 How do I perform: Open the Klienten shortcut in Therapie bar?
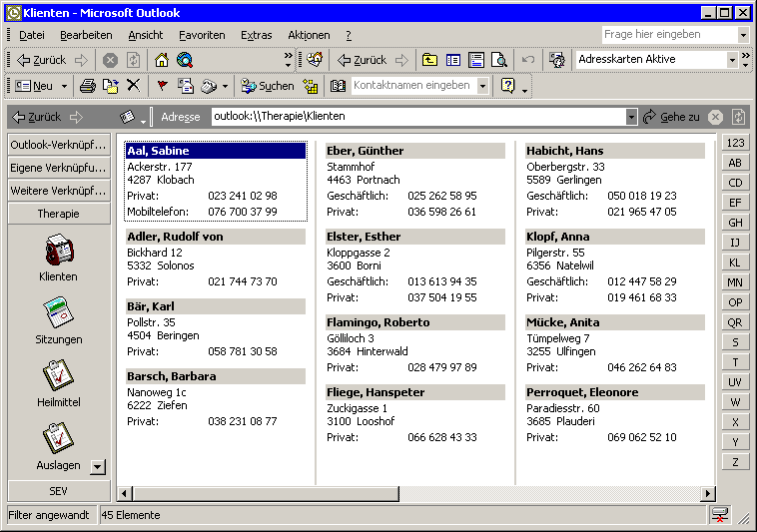click(58, 258)
